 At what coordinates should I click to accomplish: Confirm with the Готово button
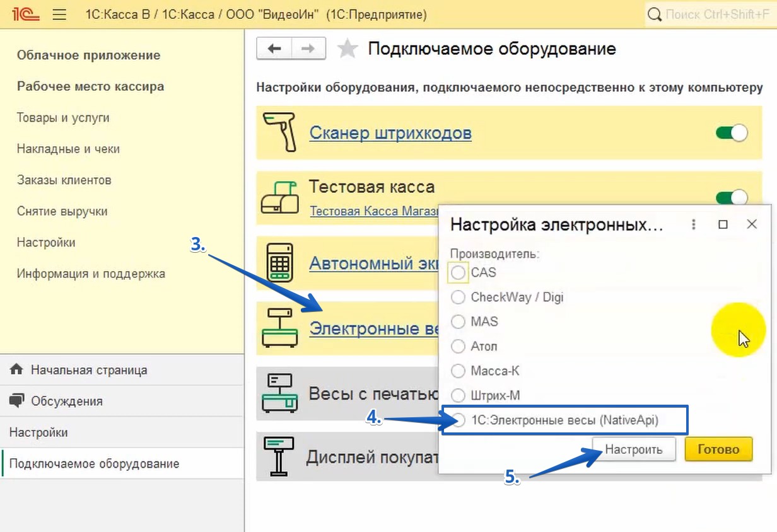click(718, 449)
